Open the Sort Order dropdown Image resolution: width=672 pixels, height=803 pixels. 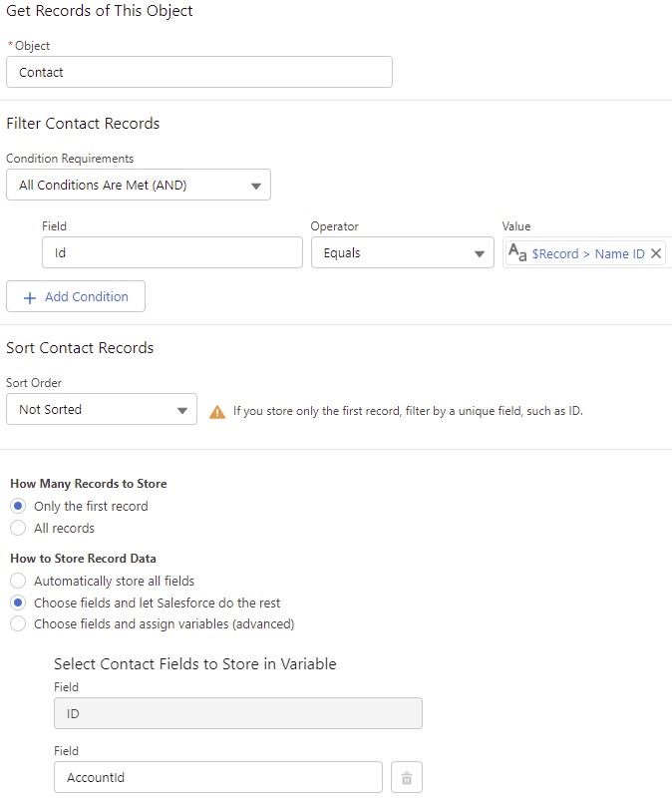click(101, 410)
